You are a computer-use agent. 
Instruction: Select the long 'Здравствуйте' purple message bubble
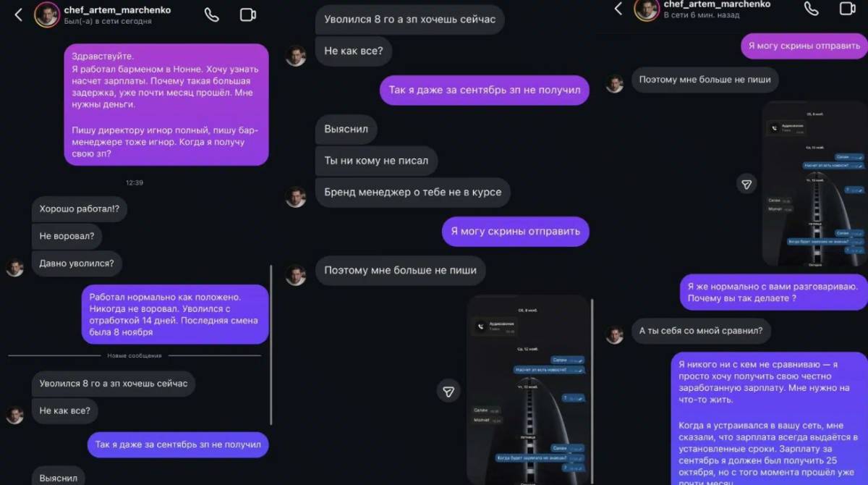[x=166, y=105]
